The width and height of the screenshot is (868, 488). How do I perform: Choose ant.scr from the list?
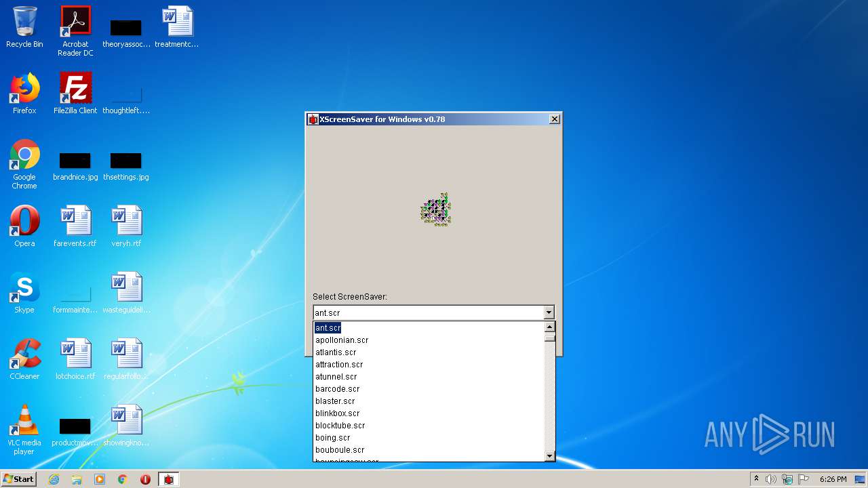pyautogui.click(x=429, y=328)
